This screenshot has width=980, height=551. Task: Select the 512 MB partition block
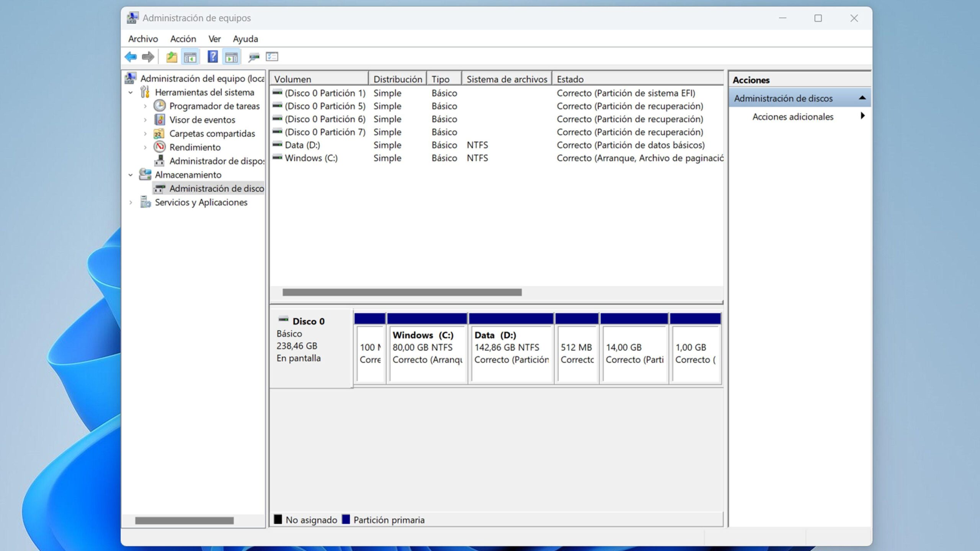577,348
